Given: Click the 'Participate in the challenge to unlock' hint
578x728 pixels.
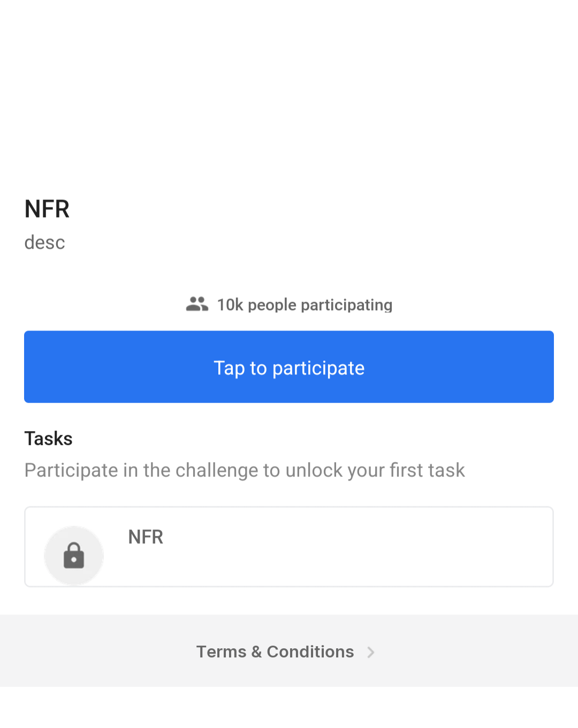Looking at the screenshot, I should (245, 470).
